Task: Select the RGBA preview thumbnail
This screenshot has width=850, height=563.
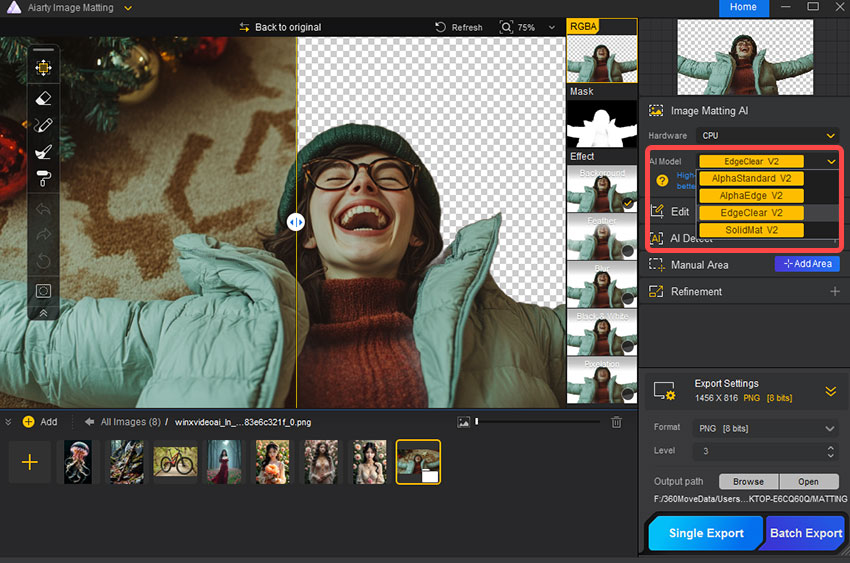Action: (602, 59)
